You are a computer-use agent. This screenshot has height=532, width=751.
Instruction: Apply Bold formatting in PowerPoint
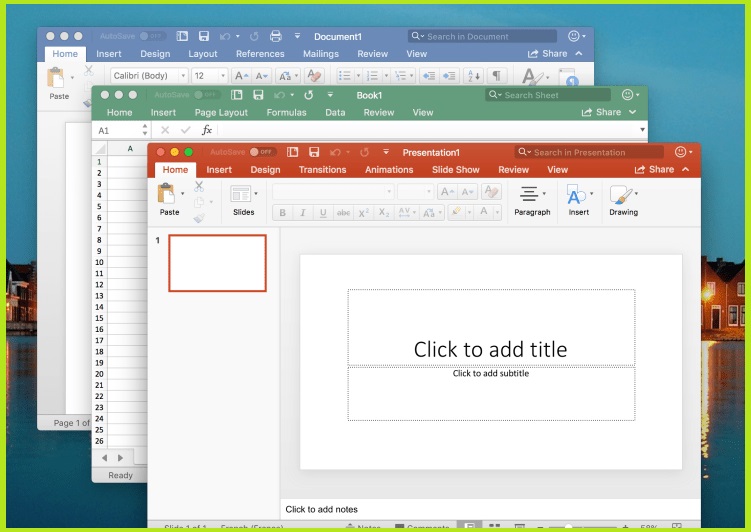pos(283,213)
